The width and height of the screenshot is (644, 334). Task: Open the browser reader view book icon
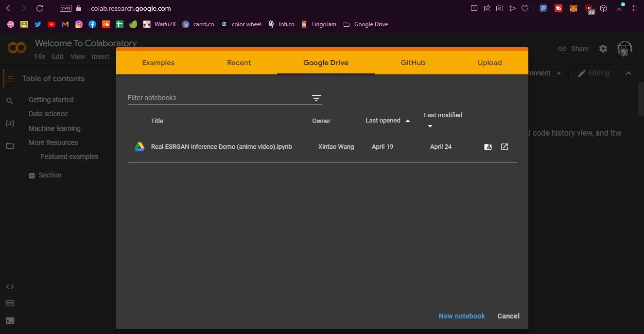(x=474, y=8)
